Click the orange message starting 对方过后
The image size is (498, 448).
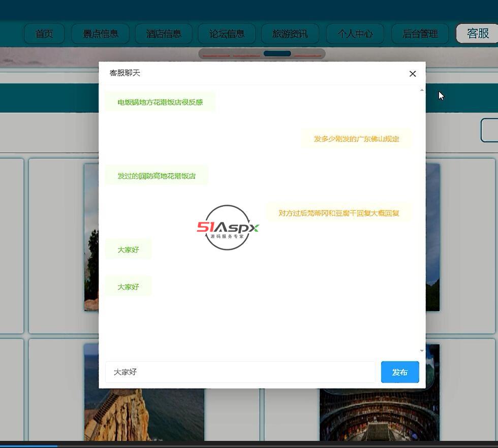pyautogui.click(x=338, y=213)
